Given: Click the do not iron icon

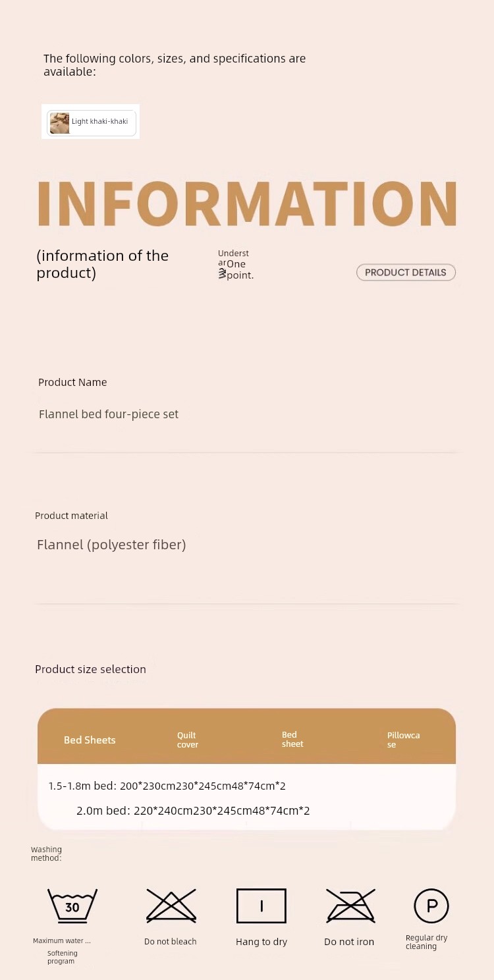Looking at the screenshot, I should click(350, 906).
